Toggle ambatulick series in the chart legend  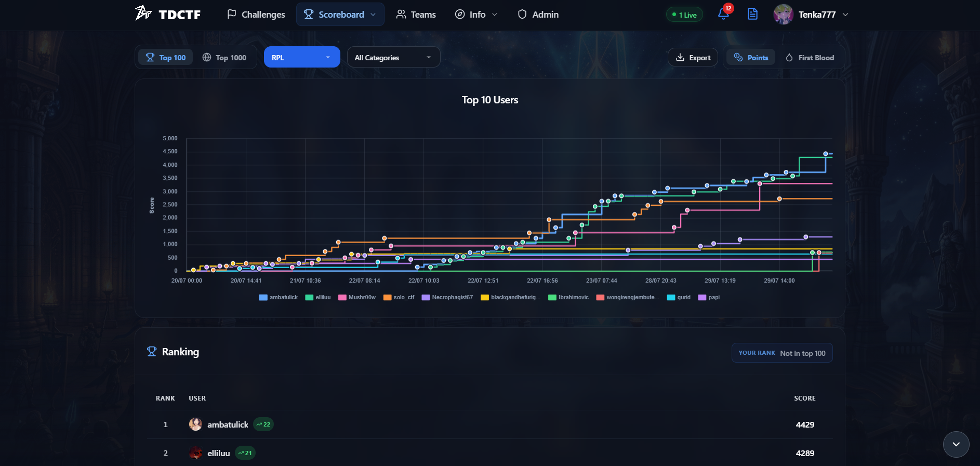(x=279, y=297)
